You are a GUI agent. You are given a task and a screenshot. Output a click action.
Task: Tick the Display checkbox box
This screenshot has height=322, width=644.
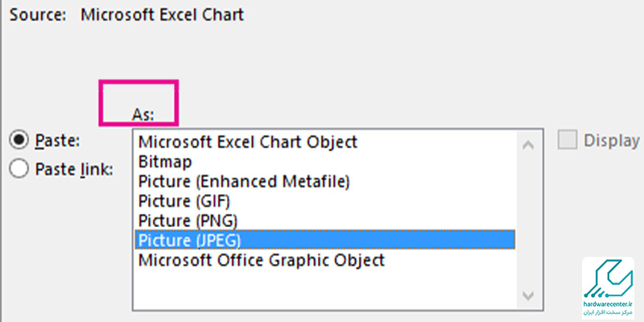pyautogui.click(x=568, y=139)
